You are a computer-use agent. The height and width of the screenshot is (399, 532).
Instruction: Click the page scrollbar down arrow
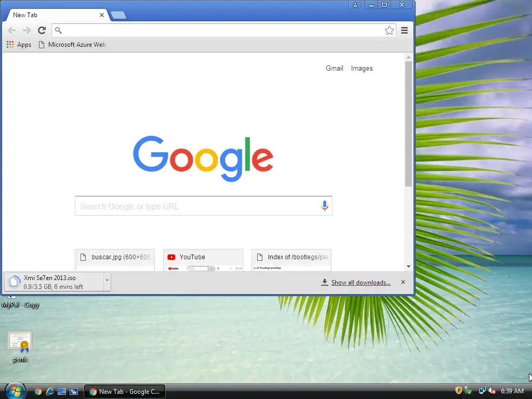pyautogui.click(x=408, y=267)
